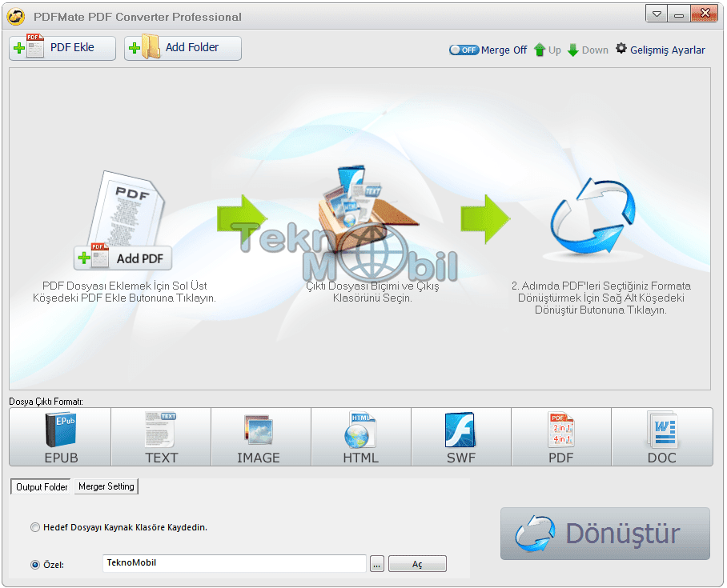Minimize the PDFMate window

[x=679, y=14]
